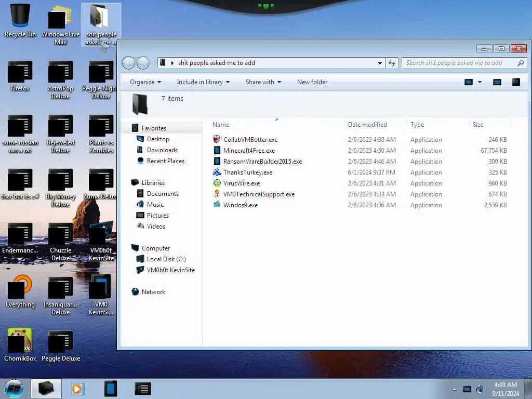The height and width of the screenshot is (399, 532).
Task: Open Include in library dropdown
Action: (x=203, y=82)
